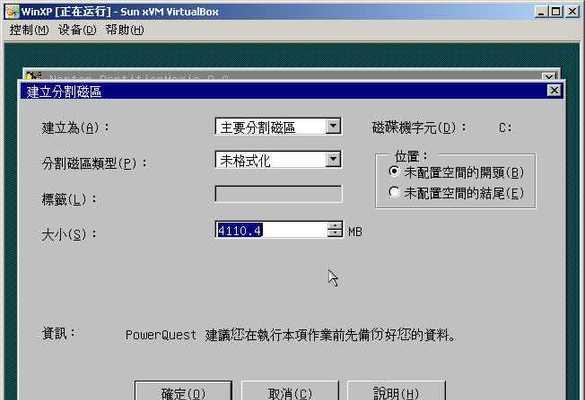Maximize the WinXP VirtualBox window

(x=556, y=11)
